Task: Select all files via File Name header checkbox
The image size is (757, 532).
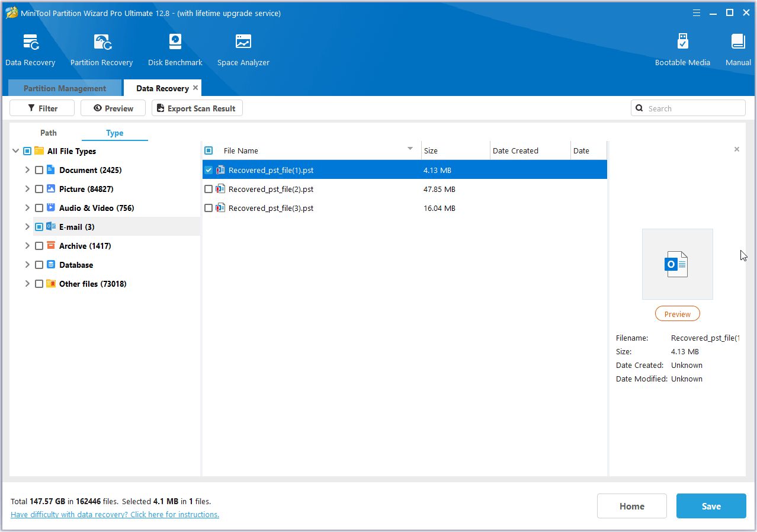Action: (209, 150)
